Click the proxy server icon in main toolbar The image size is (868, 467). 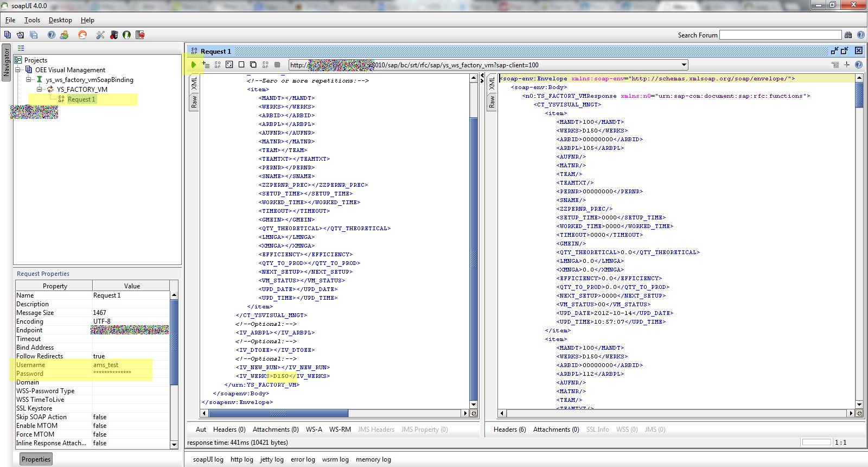point(114,35)
